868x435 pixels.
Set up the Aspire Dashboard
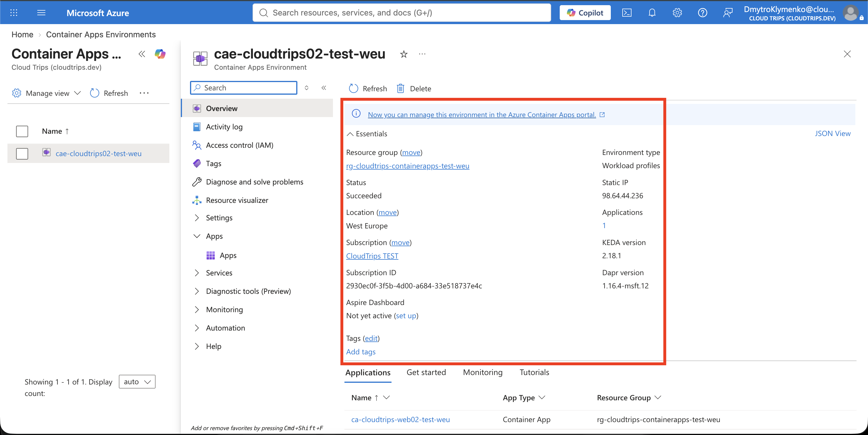406,315
